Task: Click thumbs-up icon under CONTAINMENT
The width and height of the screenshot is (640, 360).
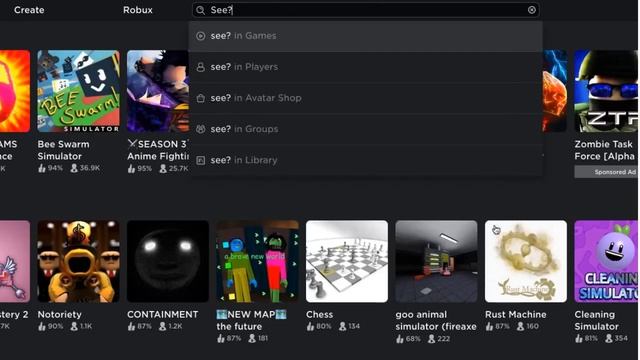Action: coord(131,326)
